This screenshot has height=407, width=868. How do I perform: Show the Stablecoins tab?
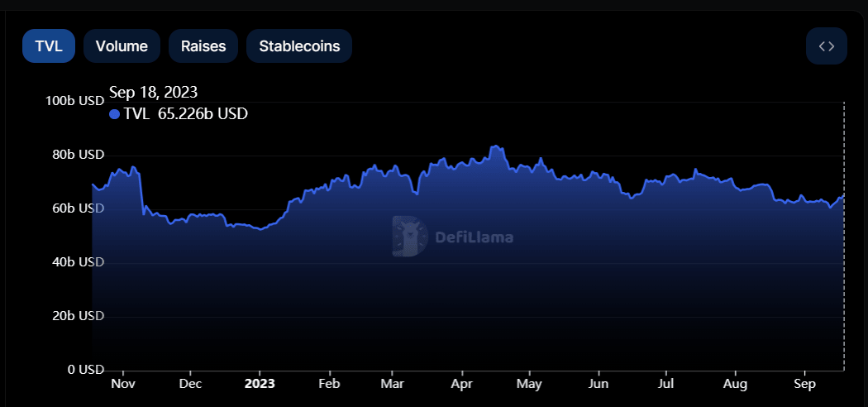coord(299,46)
